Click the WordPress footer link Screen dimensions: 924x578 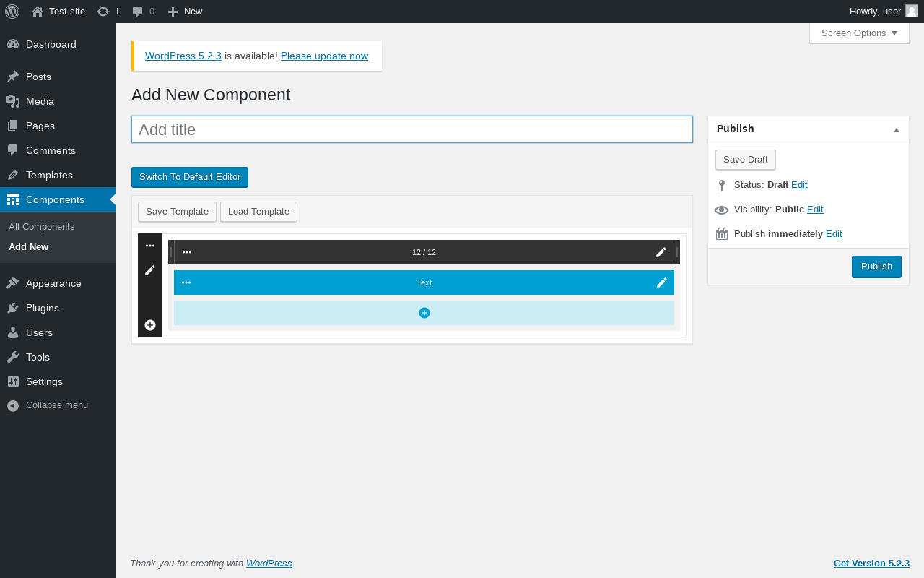pyautogui.click(x=269, y=564)
